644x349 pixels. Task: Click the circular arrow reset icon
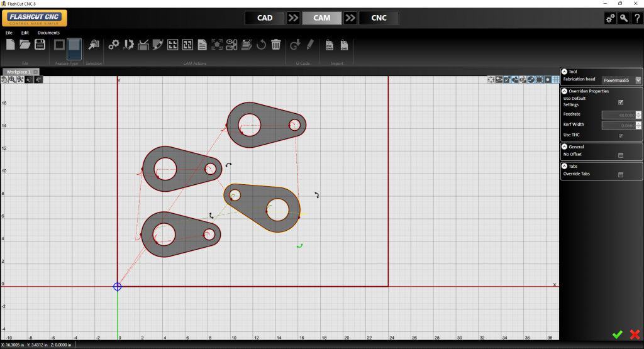pyautogui.click(x=261, y=45)
